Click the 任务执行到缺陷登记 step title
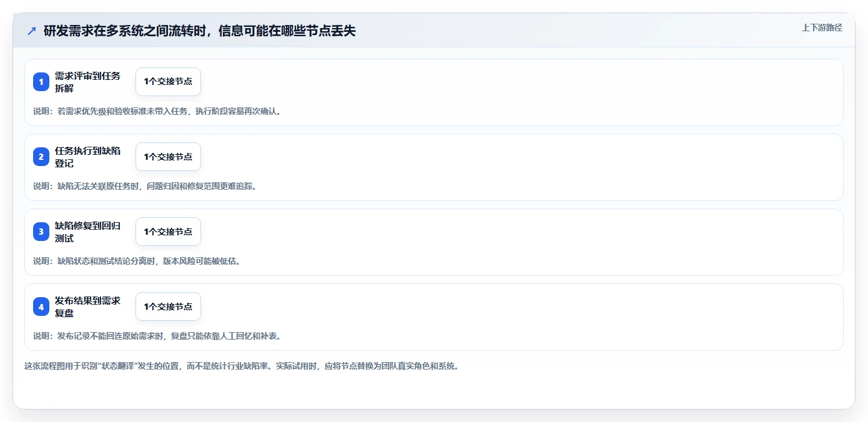This screenshot has width=868, height=422. pyautogui.click(x=87, y=157)
